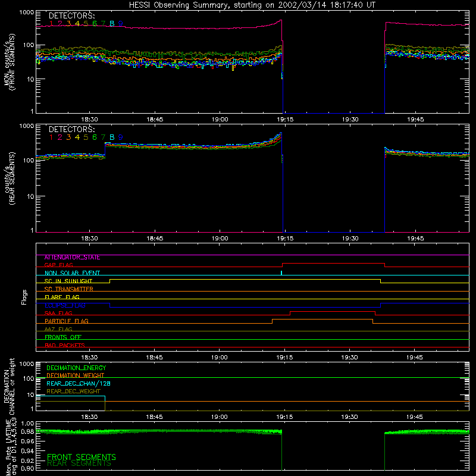The image size is (476, 476).
Task: Click the FRONTS_OFF flag label
Action: tap(63, 337)
